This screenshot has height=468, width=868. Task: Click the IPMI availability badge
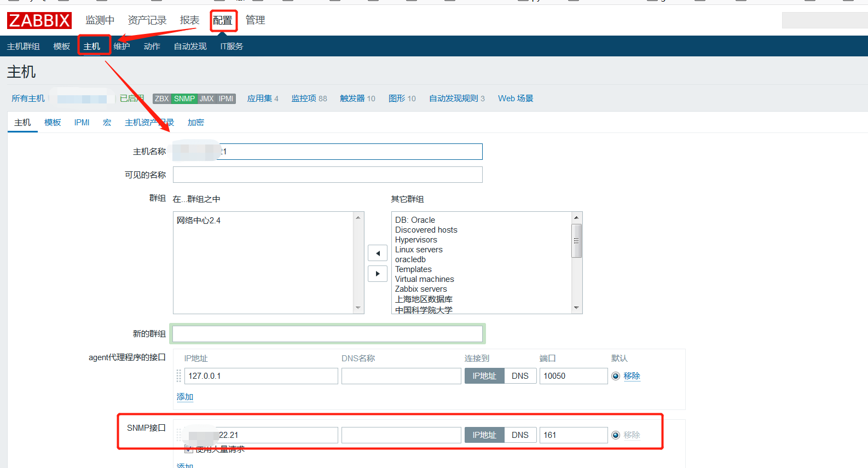pyautogui.click(x=226, y=99)
